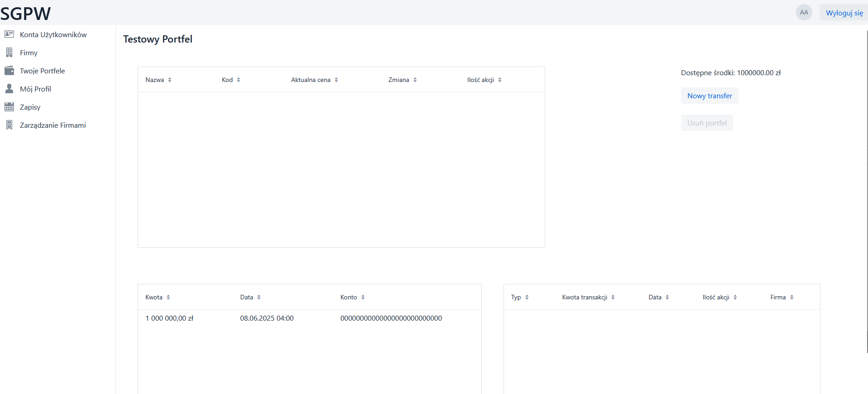This screenshot has width=868, height=394.
Task: Sort transfers table by Data arrows
Action: tap(259, 297)
